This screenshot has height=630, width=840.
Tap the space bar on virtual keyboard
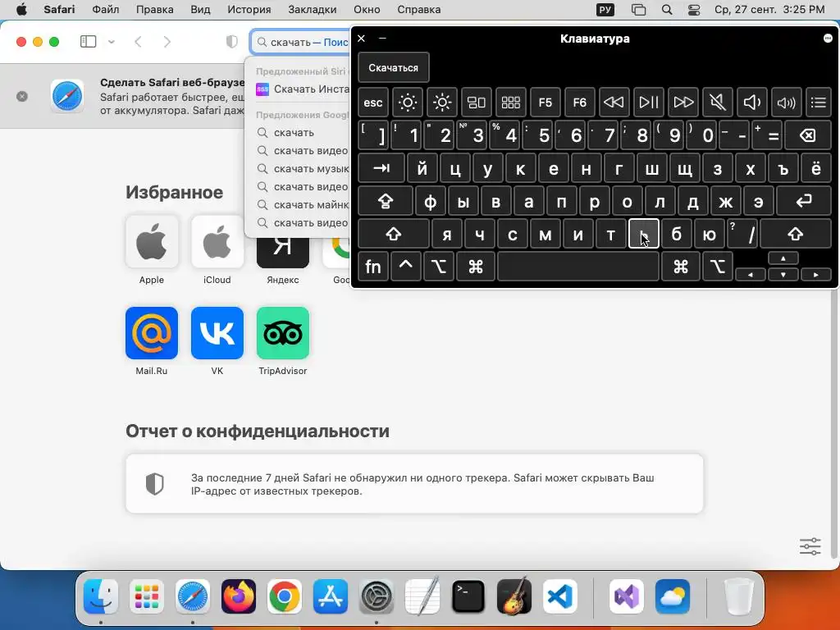[578, 267]
